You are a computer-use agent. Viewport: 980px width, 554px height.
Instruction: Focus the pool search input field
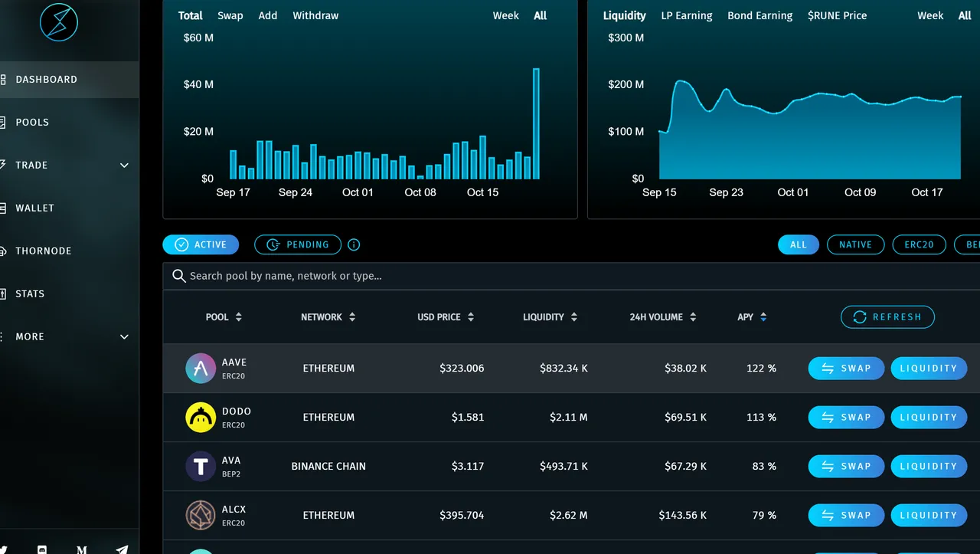click(x=571, y=276)
